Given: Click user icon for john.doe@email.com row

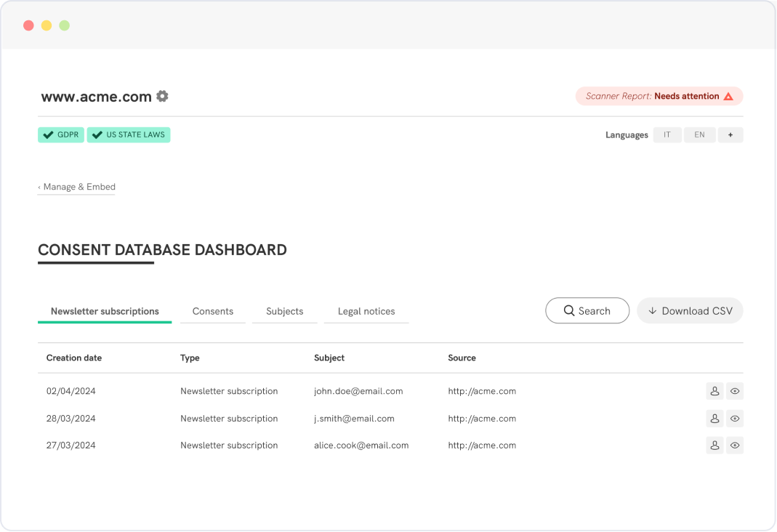Looking at the screenshot, I should (714, 391).
